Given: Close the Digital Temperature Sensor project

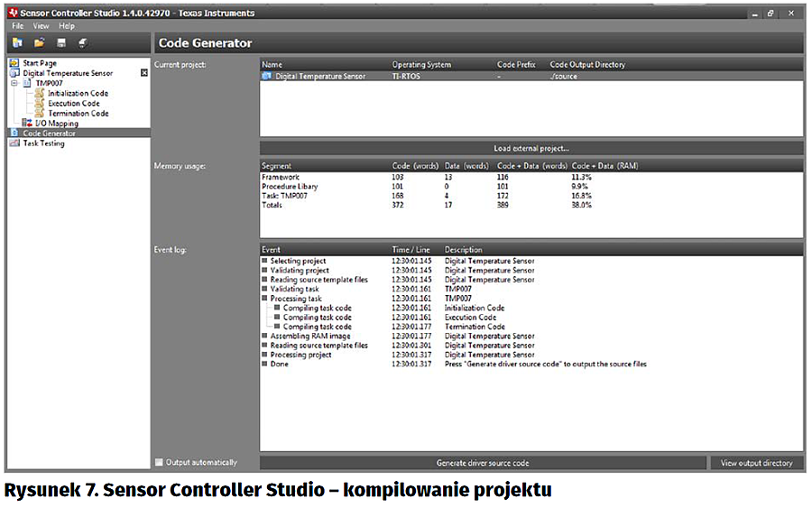Looking at the screenshot, I should click(144, 73).
